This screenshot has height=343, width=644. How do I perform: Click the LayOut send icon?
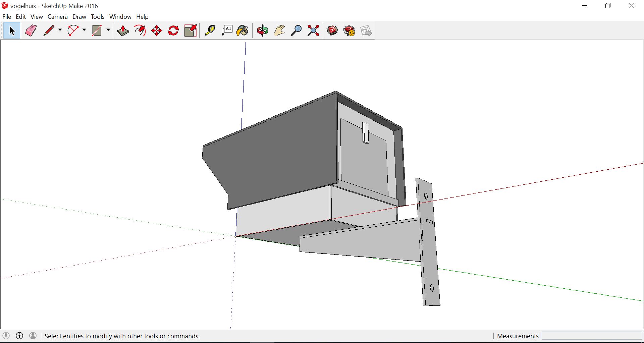coord(366,31)
